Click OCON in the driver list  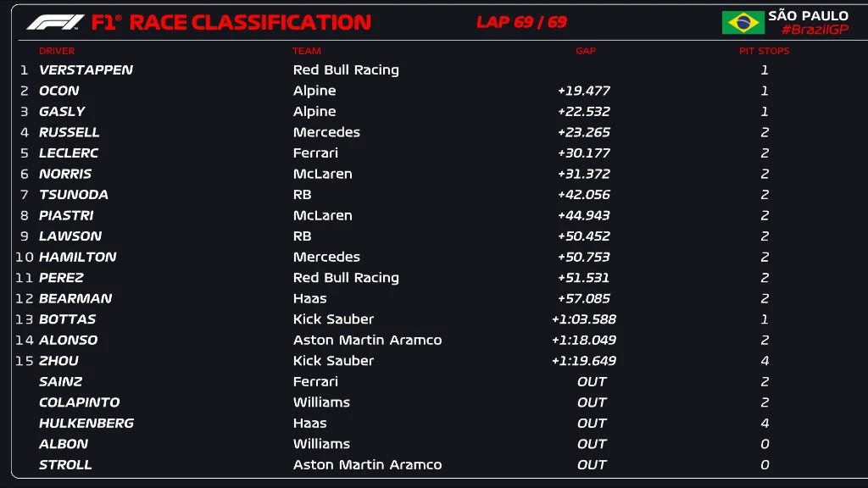point(58,91)
